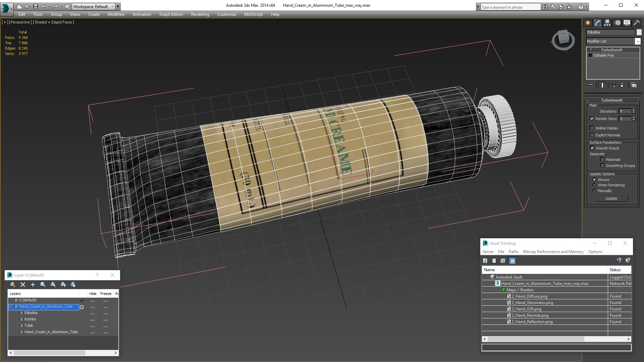
Task: Open the Edit menu
Action: tap(22, 14)
